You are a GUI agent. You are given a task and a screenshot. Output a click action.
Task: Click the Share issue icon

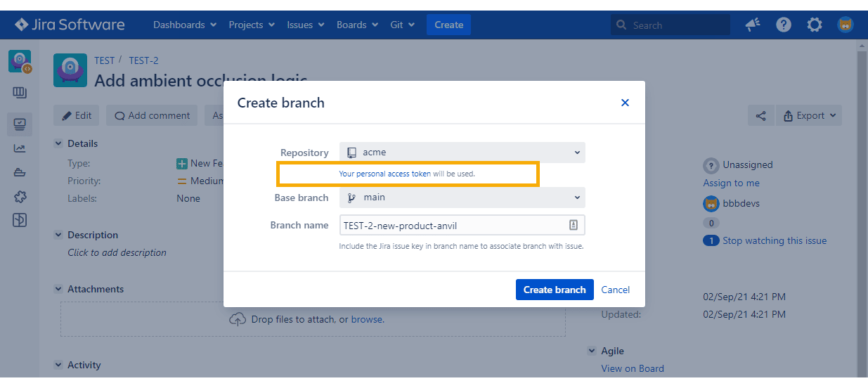(x=760, y=115)
